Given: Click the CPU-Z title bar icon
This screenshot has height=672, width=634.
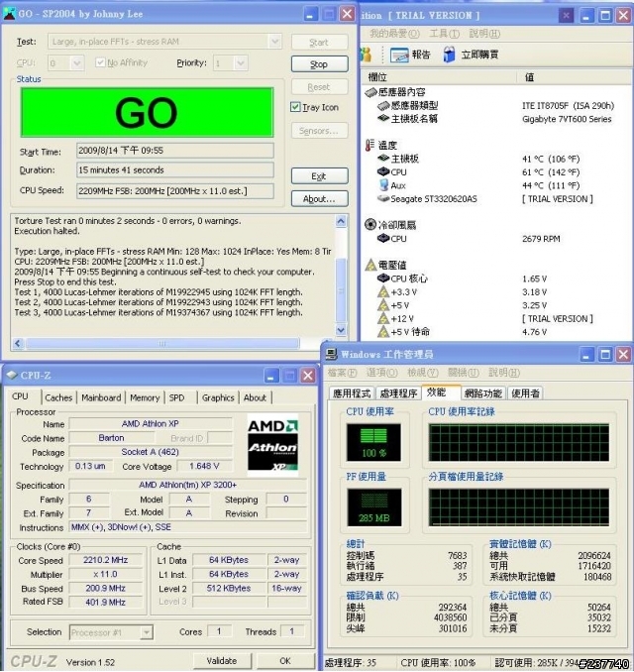Looking at the screenshot, I should coord(12,375).
